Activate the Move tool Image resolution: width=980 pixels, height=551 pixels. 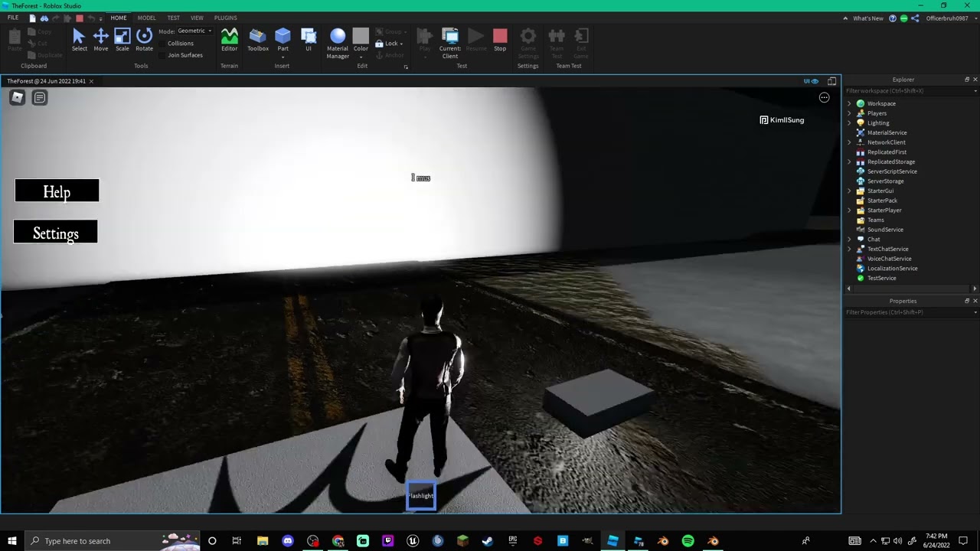click(100, 40)
